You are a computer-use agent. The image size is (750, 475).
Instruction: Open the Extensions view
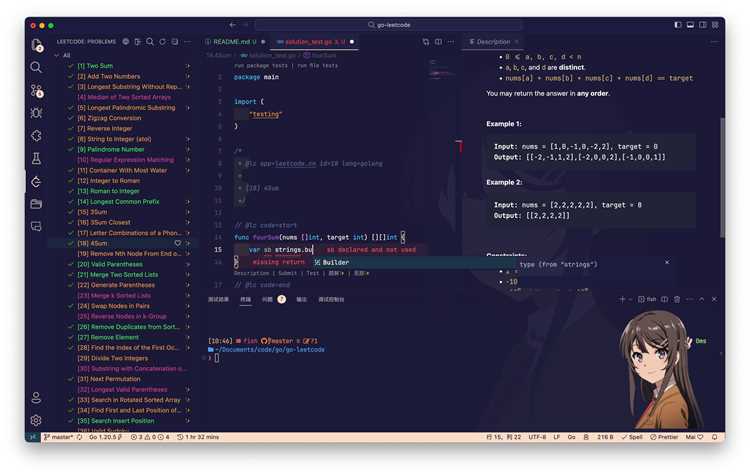[36, 136]
